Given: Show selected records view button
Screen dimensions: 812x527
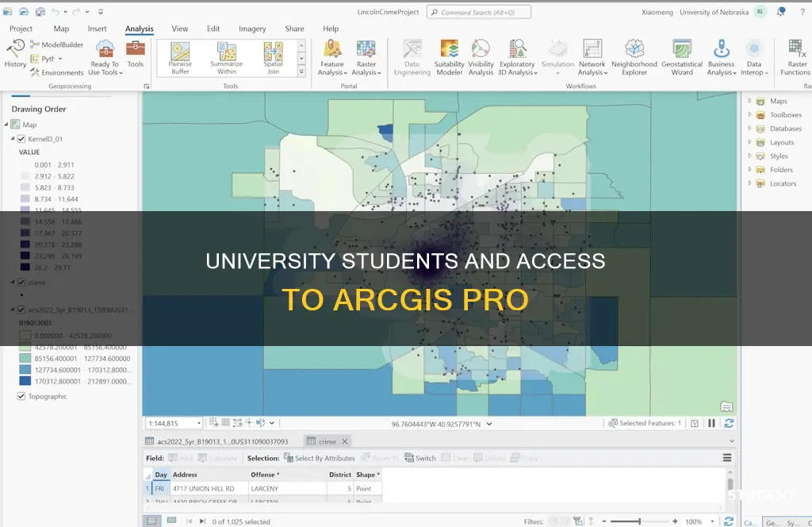Looking at the screenshot, I should click(172, 521).
